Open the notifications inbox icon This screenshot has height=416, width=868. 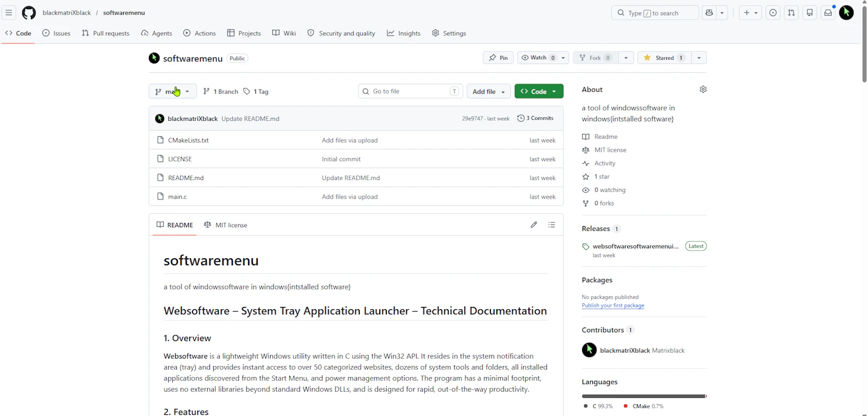828,12
